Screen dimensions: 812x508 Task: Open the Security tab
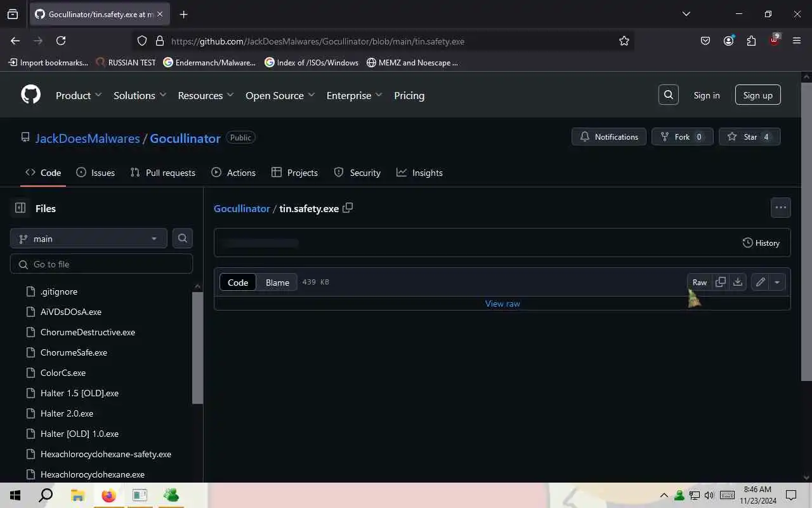(x=357, y=173)
